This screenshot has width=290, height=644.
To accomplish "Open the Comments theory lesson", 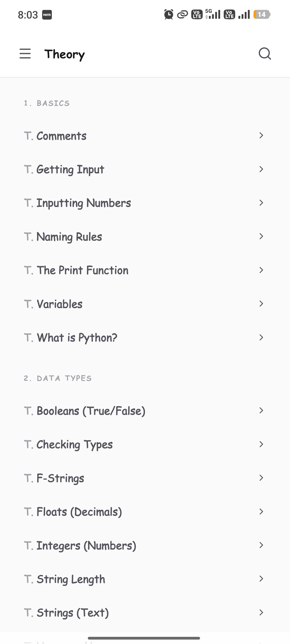I will [145, 136].
